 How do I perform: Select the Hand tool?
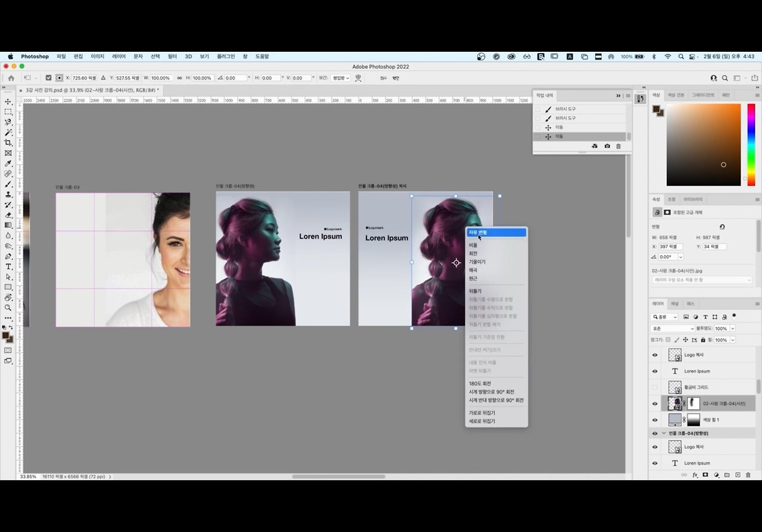pos(8,298)
